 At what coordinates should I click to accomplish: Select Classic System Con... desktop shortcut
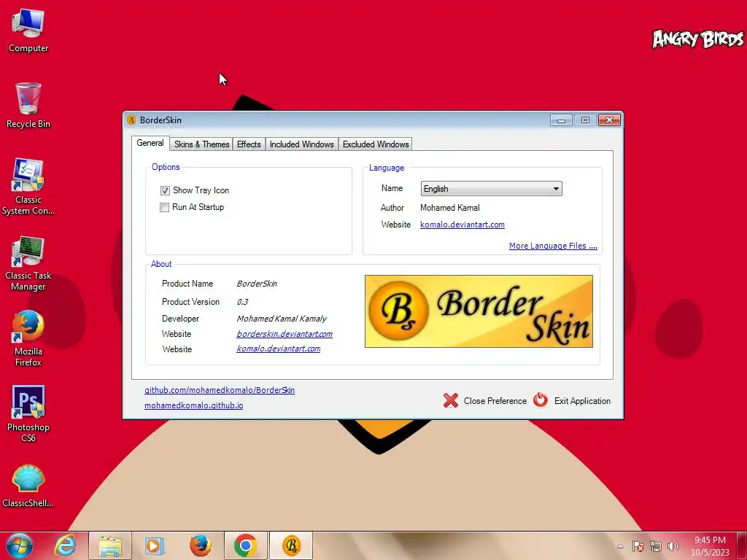point(28,187)
